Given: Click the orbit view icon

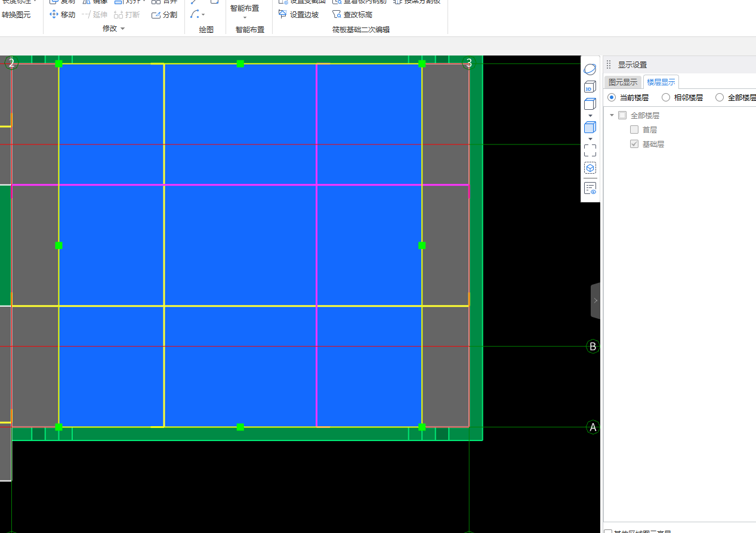Looking at the screenshot, I should (590, 69).
